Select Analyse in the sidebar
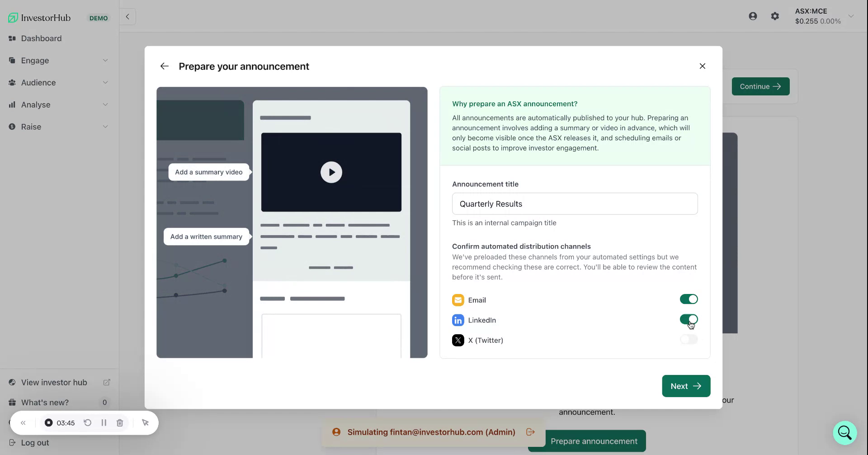The width and height of the screenshot is (868, 455). click(x=36, y=104)
